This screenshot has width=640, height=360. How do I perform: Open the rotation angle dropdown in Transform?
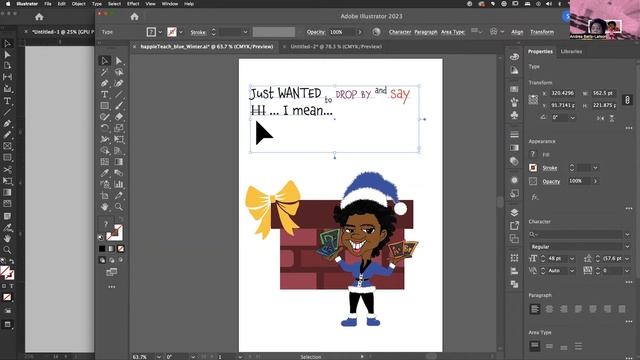[573, 118]
